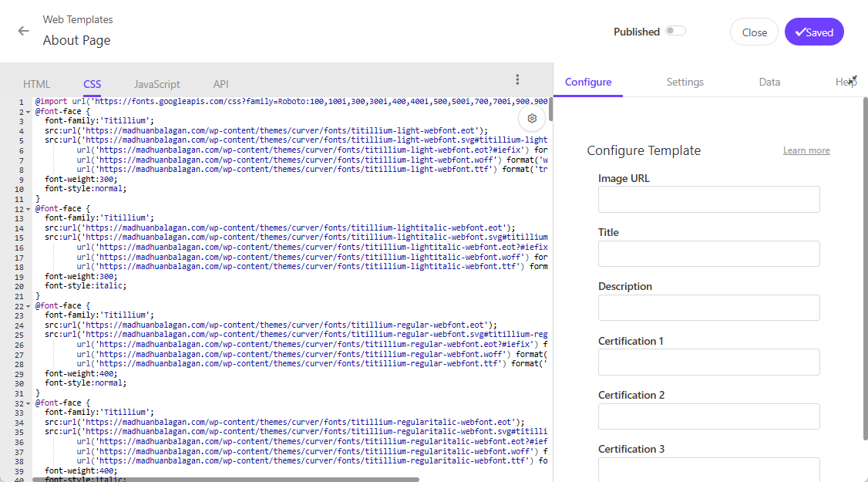Go back using the left arrow icon
The image size is (868, 482).
[x=24, y=32]
